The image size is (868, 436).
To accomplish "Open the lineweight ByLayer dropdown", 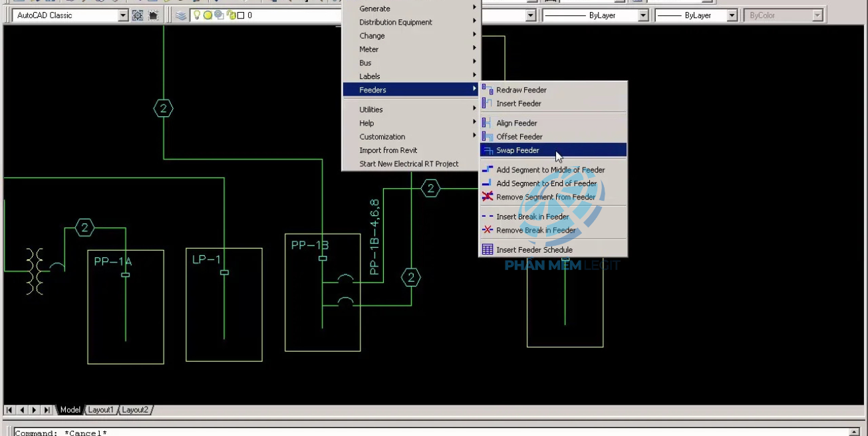I will click(x=732, y=15).
